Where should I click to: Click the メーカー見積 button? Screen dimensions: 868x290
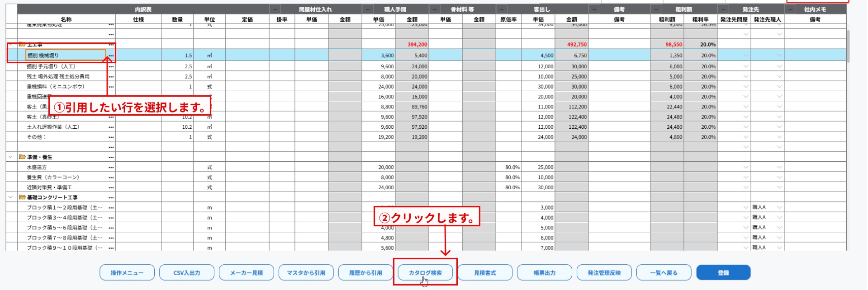(x=247, y=273)
